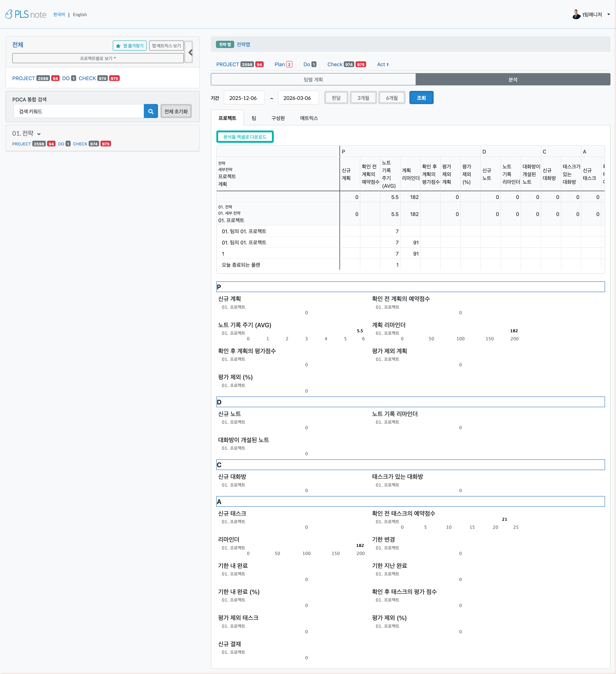
Task: Expand the 01. 전략 chevron
Action: (x=39, y=134)
